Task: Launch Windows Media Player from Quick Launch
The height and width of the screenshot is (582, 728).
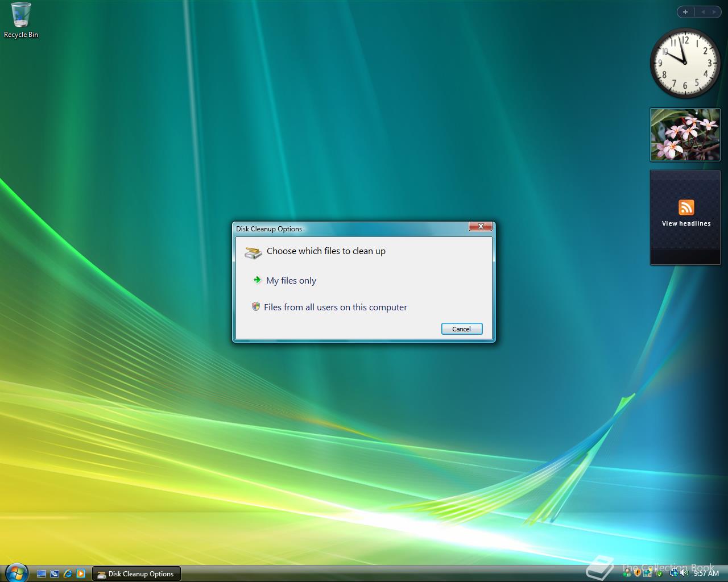Action: click(x=81, y=574)
